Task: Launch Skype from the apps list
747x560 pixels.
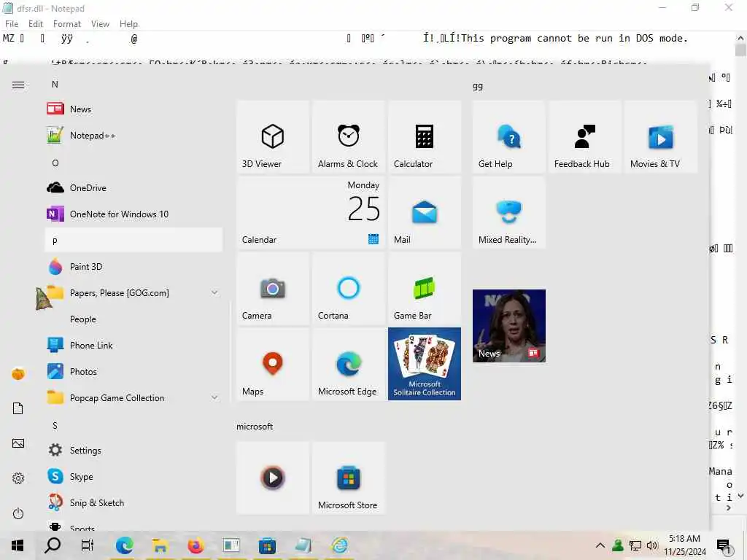Action: 133,477
